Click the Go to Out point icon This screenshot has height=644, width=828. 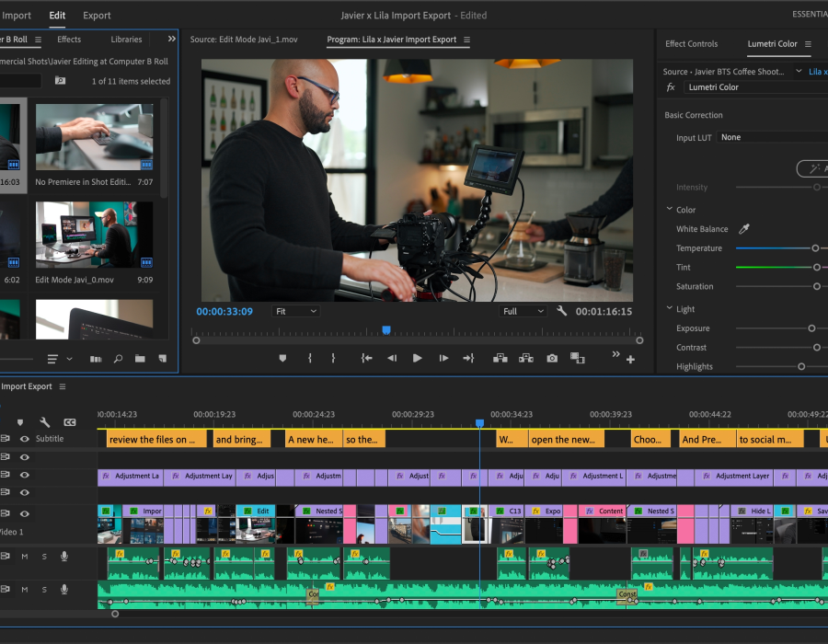[x=468, y=359]
